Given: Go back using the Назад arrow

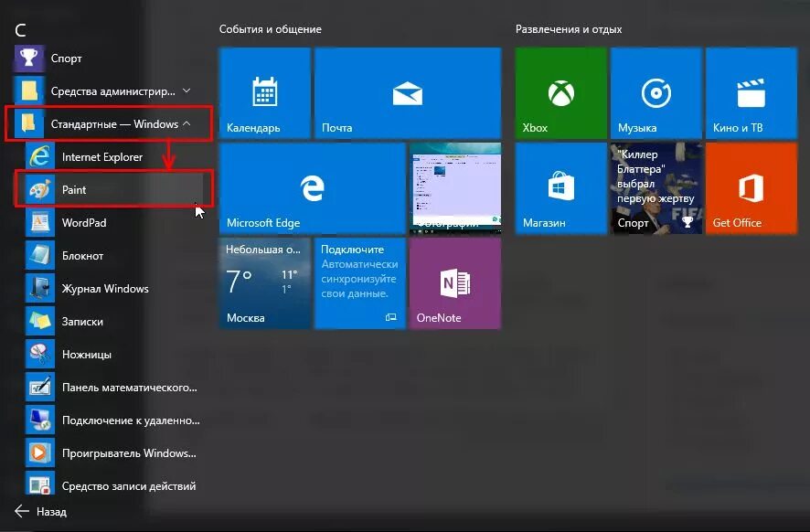Looking at the screenshot, I should [x=22, y=511].
